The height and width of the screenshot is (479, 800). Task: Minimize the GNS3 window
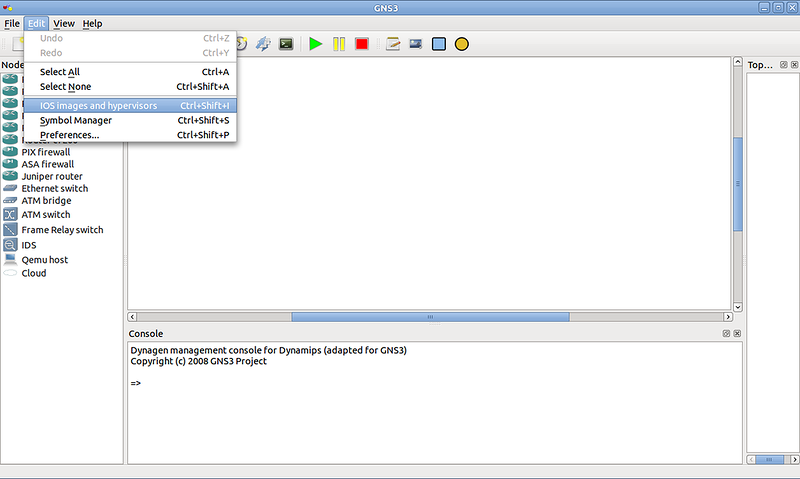coord(764,8)
